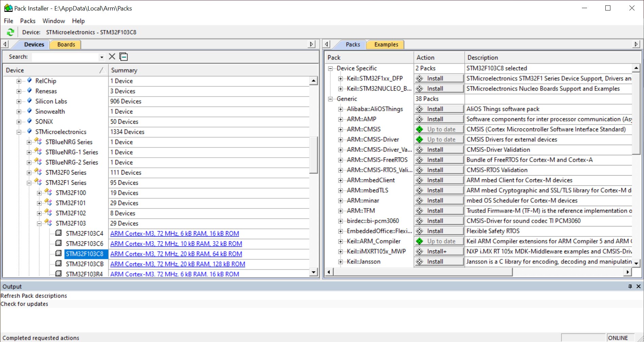Click the Renesas vendor diamond icon

[x=30, y=90]
